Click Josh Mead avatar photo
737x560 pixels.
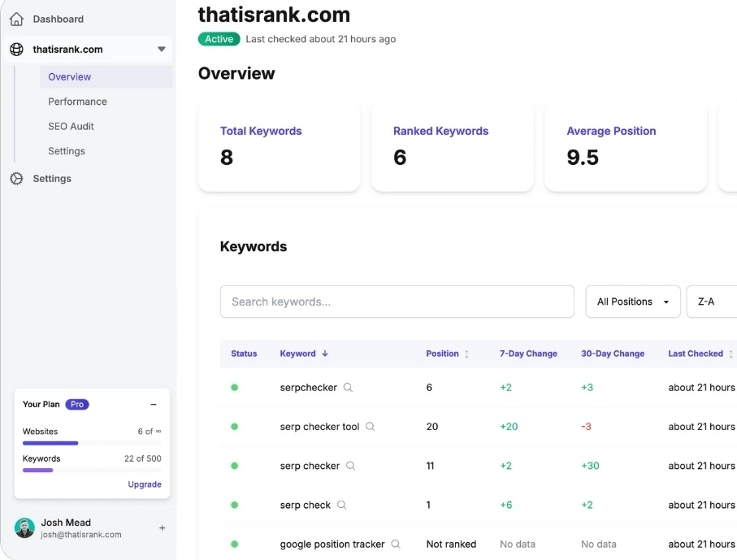click(24, 528)
